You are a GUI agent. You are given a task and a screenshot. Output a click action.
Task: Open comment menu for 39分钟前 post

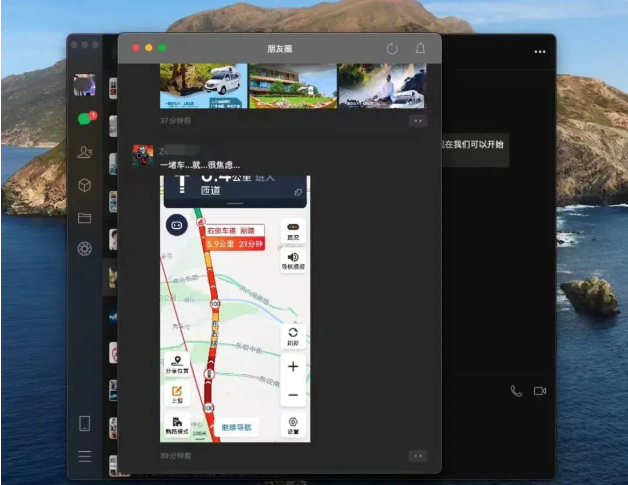coord(418,456)
